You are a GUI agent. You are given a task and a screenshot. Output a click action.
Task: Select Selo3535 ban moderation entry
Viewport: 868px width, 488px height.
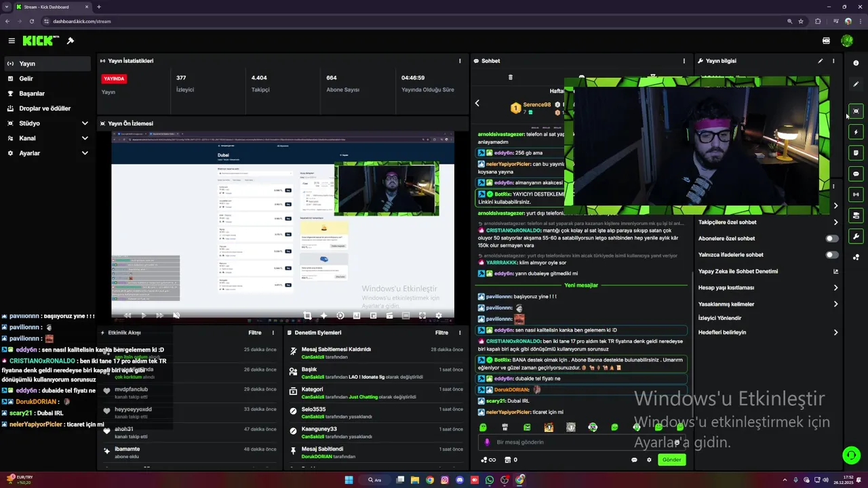tap(376, 413)
